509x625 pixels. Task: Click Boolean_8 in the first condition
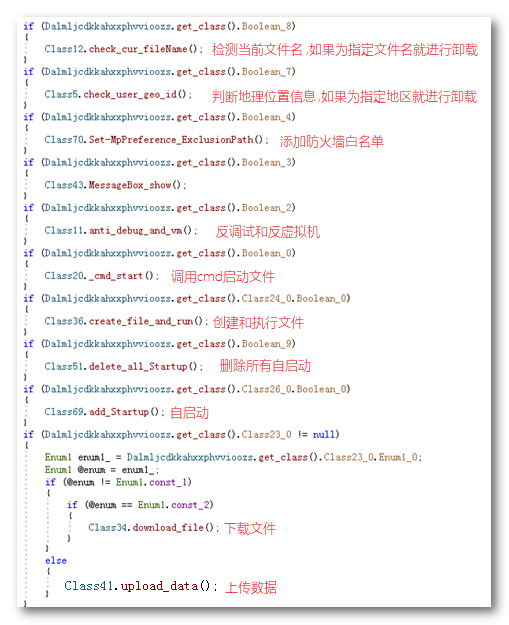coord(266,26)
